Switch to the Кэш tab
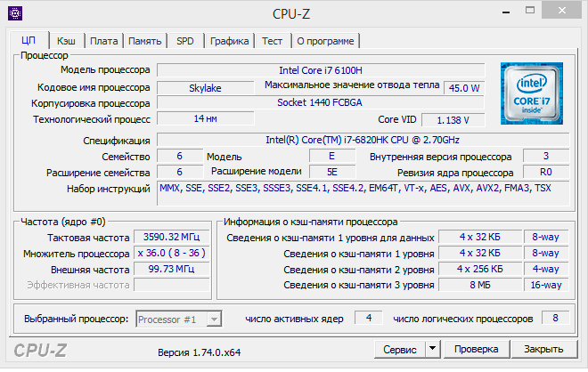This screenshot has width=588, height=372. click(x=66, y=41)
